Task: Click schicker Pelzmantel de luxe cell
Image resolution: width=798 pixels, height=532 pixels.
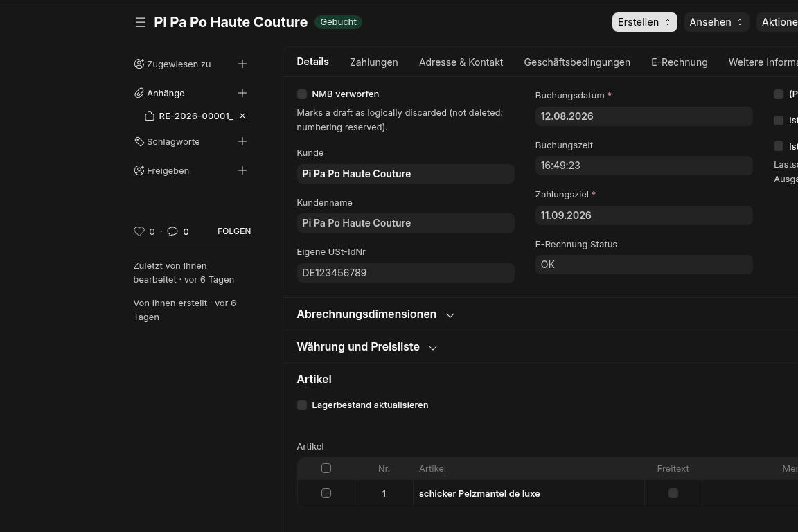Action: tap(529, 494)
